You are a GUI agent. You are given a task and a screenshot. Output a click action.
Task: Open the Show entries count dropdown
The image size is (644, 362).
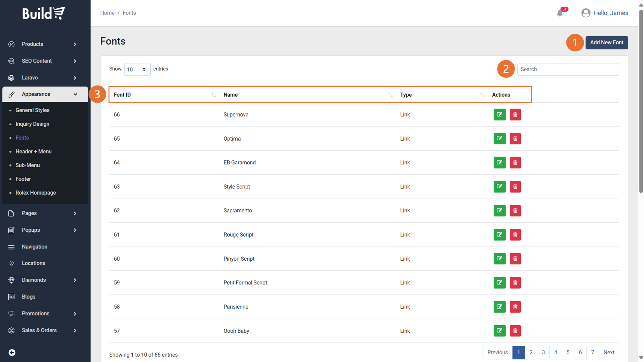137,69
